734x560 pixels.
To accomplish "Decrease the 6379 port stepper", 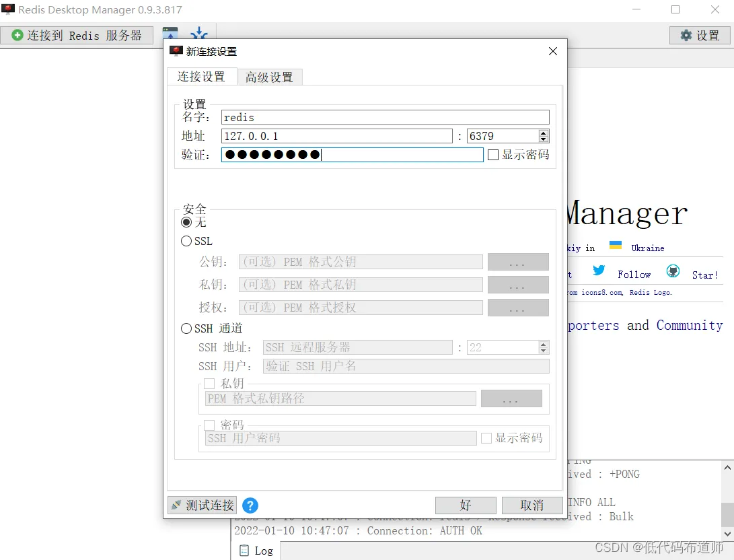I will [x=544, y=139].
